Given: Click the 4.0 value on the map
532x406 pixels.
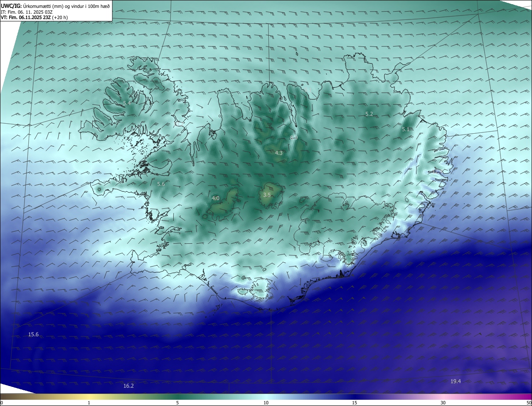Looking at the screenshot, I should [x=215, y=198].
